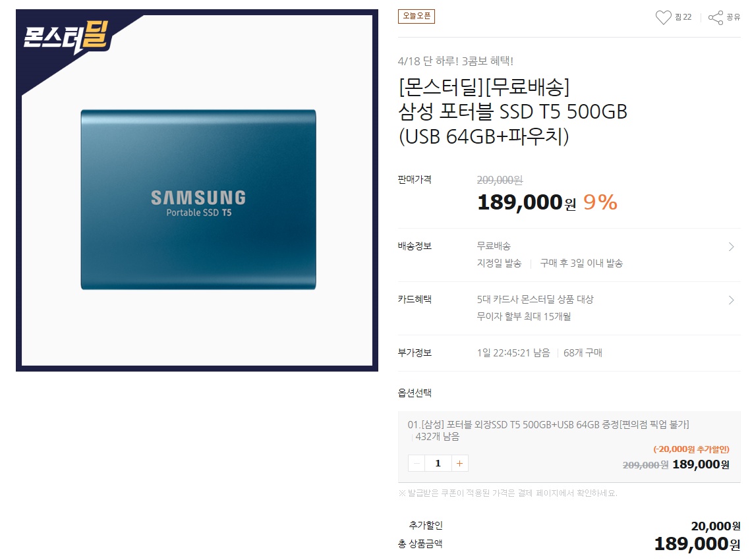Decrease quantity with the minus button

coord(417,463)
